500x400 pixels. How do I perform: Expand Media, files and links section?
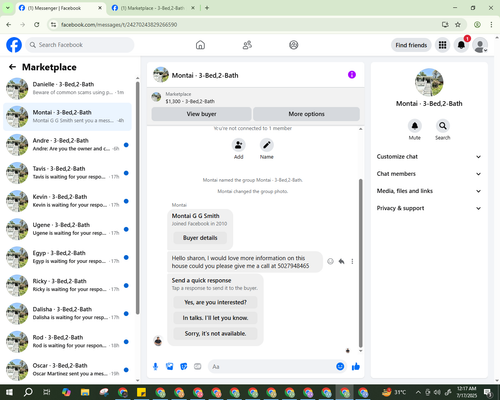[x=429, y=191]
